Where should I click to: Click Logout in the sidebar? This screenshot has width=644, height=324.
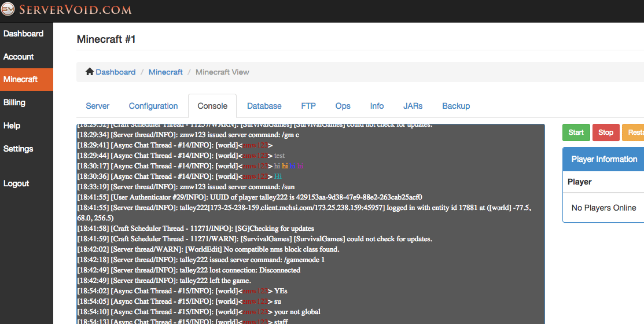coord(16,183)
